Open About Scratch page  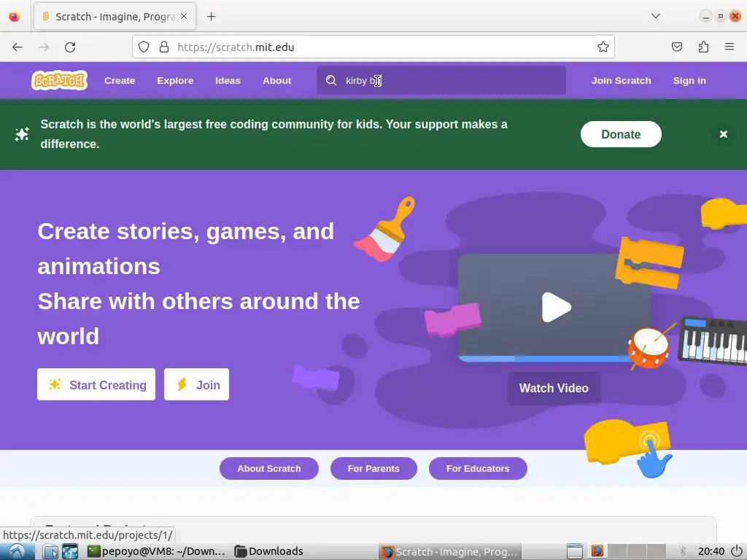coord(268,469)
